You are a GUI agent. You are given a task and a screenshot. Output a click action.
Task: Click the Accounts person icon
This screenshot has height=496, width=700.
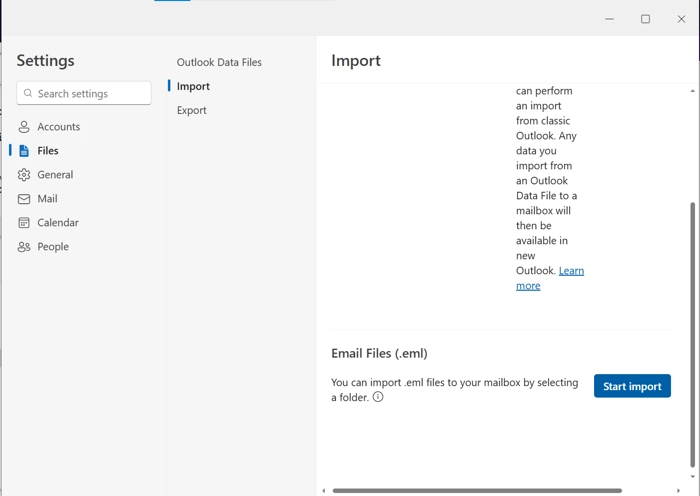[x=24, y=127]
